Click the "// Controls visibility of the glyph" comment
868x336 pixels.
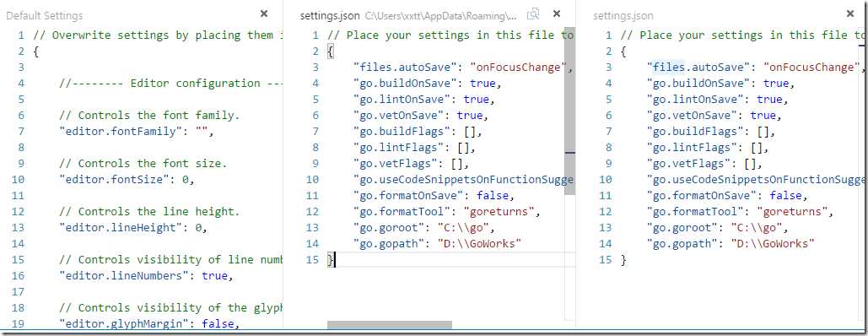coord(171,308)
